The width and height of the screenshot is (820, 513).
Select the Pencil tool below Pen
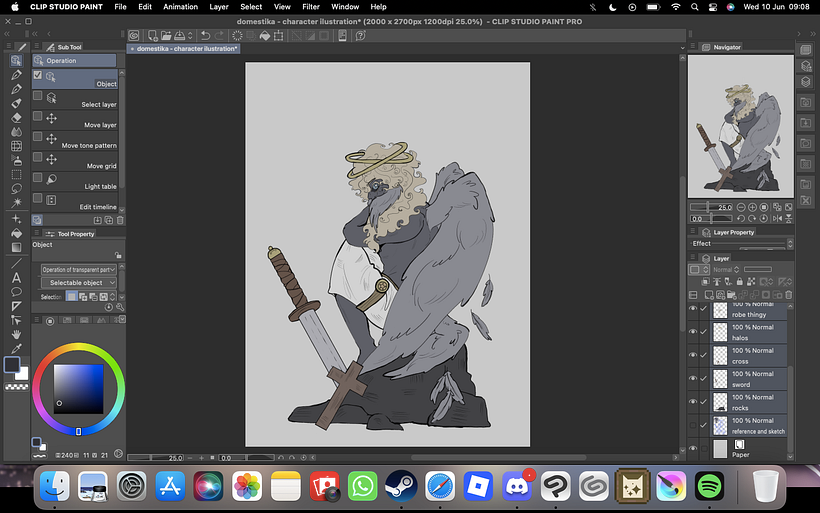16,89
